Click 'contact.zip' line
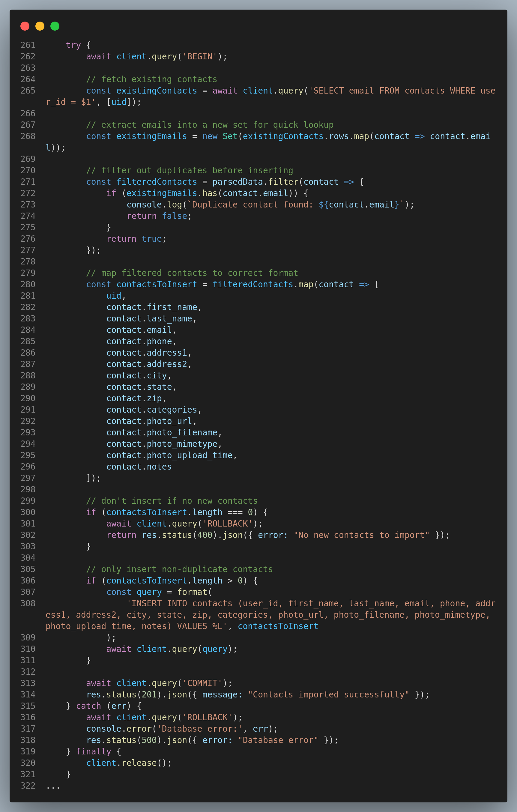 coord(136,399)
